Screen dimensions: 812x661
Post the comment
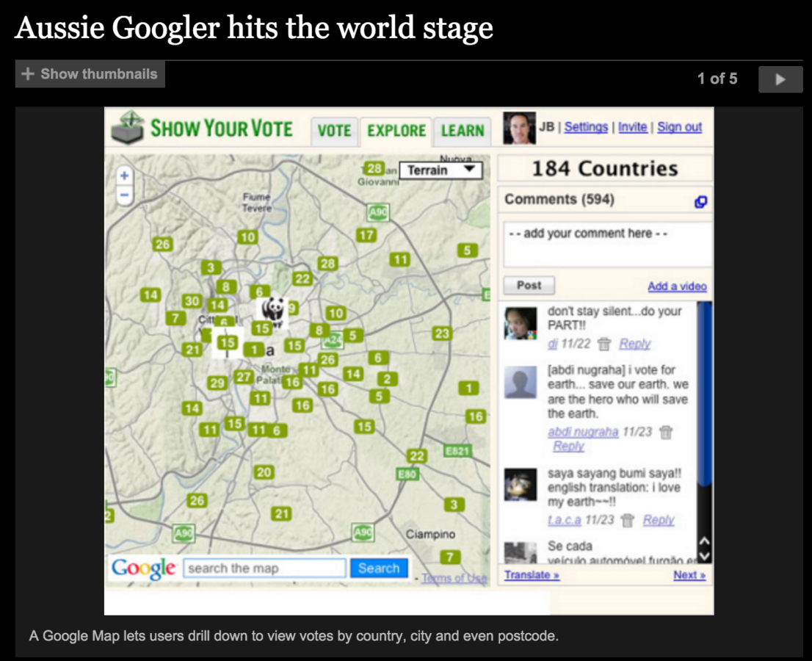pos(529,286)
